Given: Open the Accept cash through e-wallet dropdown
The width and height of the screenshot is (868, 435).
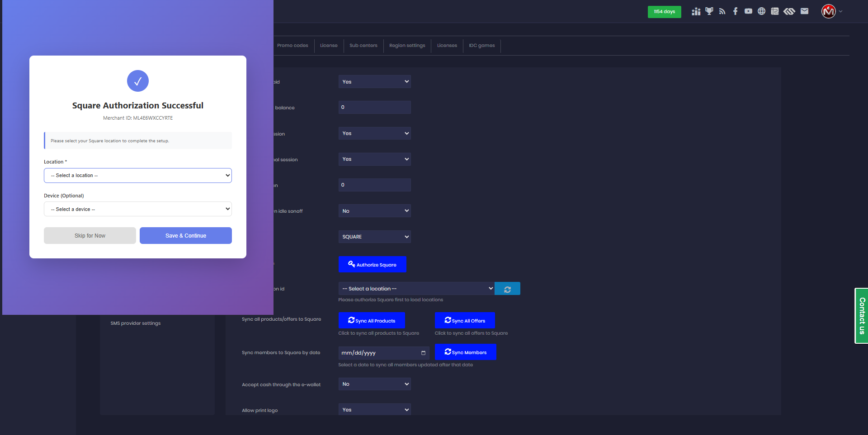Looking at the screenshot, I should coord(375,384).
